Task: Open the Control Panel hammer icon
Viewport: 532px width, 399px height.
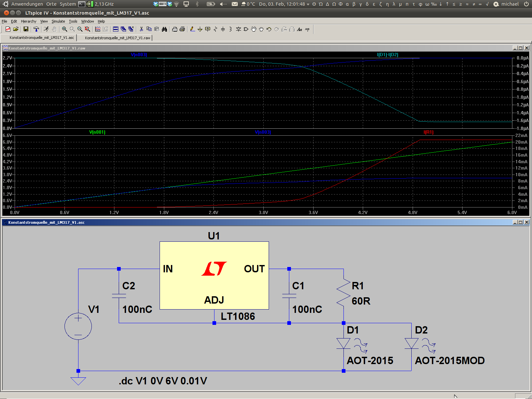Action: [36, 29]
